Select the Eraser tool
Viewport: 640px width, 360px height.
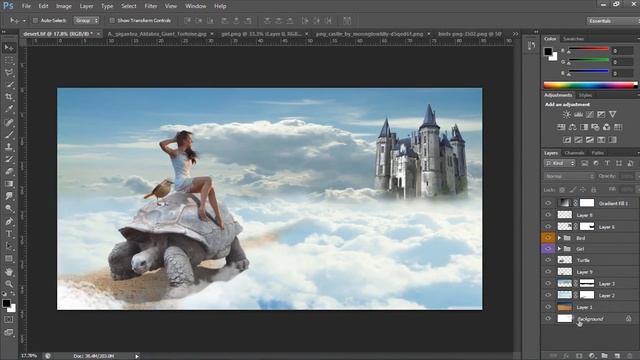click(9, 171)
